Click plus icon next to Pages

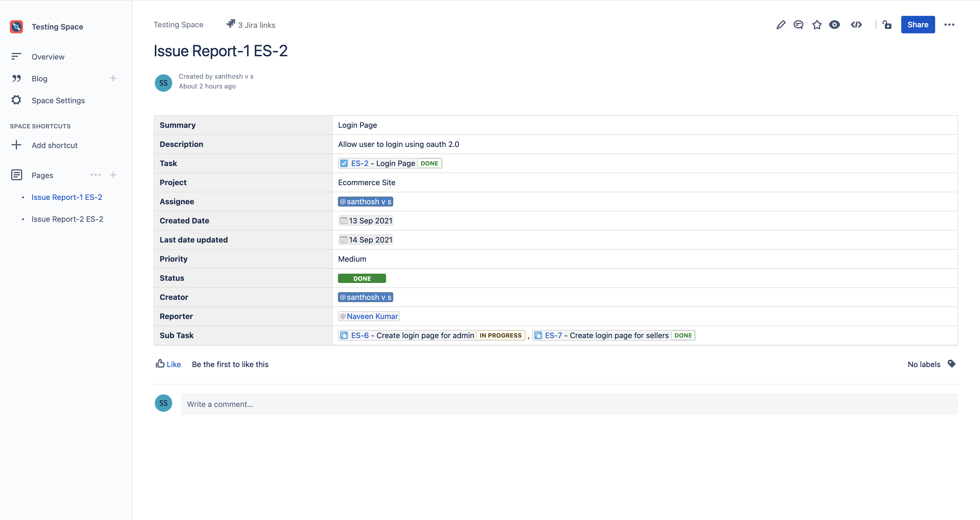(113, 175)
